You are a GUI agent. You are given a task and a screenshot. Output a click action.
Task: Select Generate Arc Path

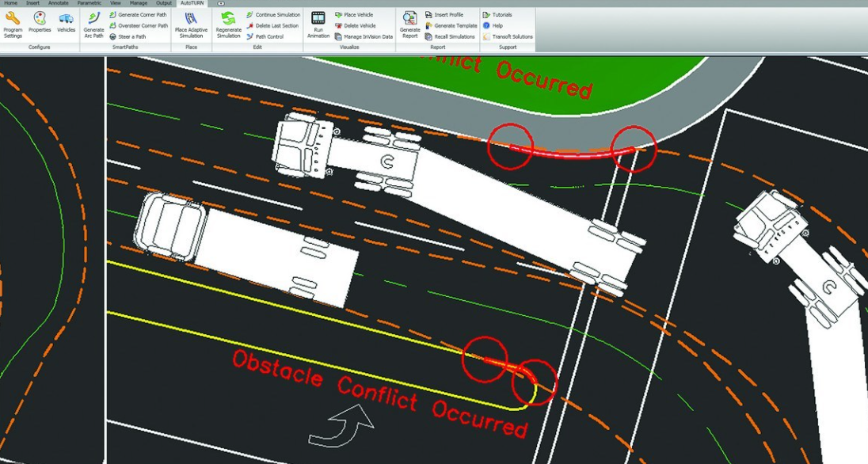click(x=93, y=27)
